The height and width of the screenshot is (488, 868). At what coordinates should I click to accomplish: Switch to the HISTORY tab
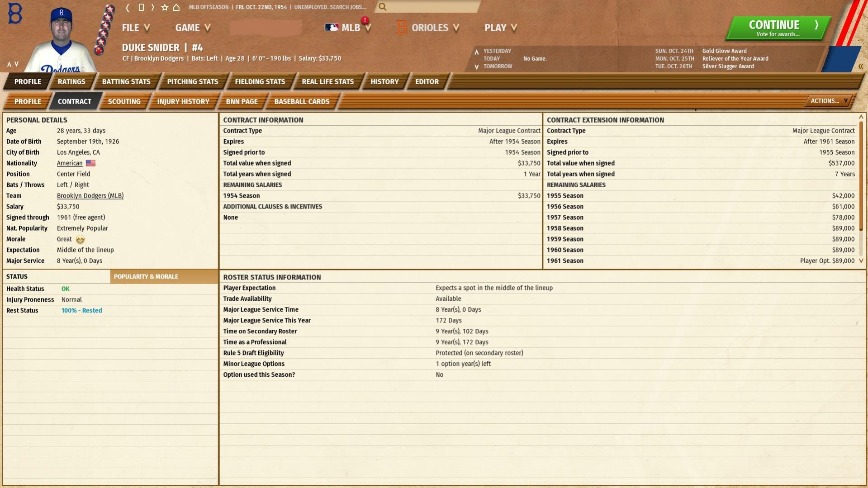click(x=384, y=81)
